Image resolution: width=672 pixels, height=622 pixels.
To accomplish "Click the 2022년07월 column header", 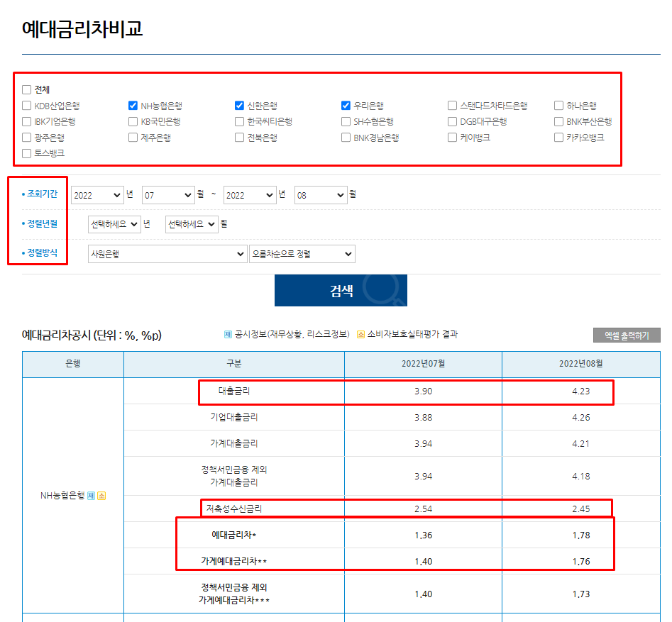I will click(423, 364).
